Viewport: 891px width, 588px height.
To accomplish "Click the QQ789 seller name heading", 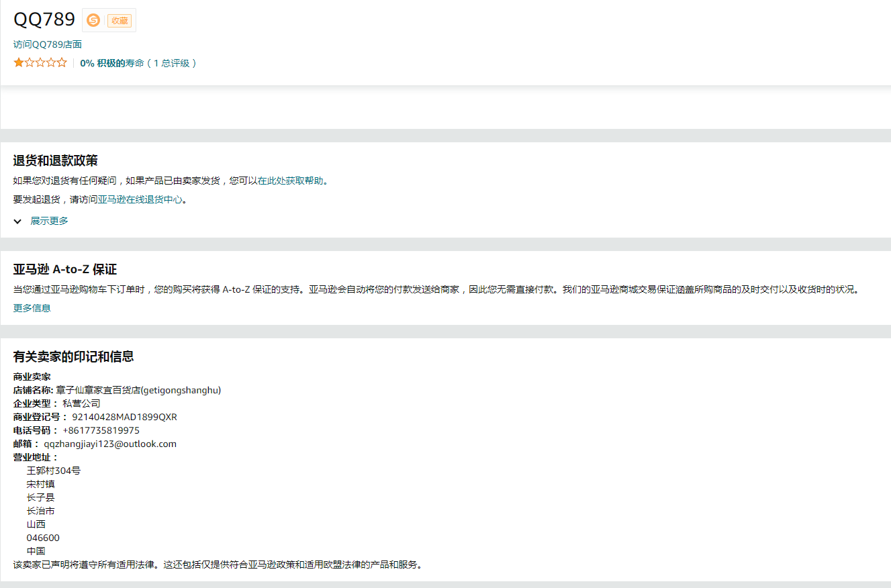I will point(44,19).
